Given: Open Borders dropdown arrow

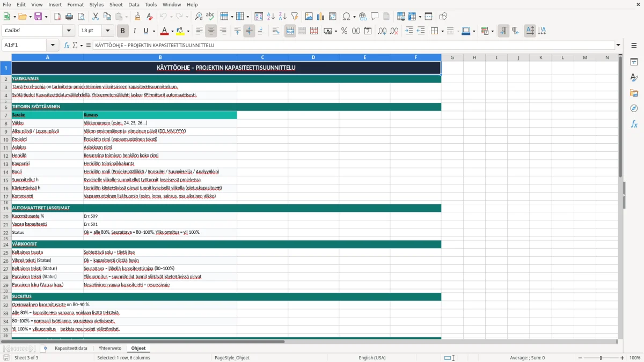Looking at the screenshot, I should (x=443, y=31).
